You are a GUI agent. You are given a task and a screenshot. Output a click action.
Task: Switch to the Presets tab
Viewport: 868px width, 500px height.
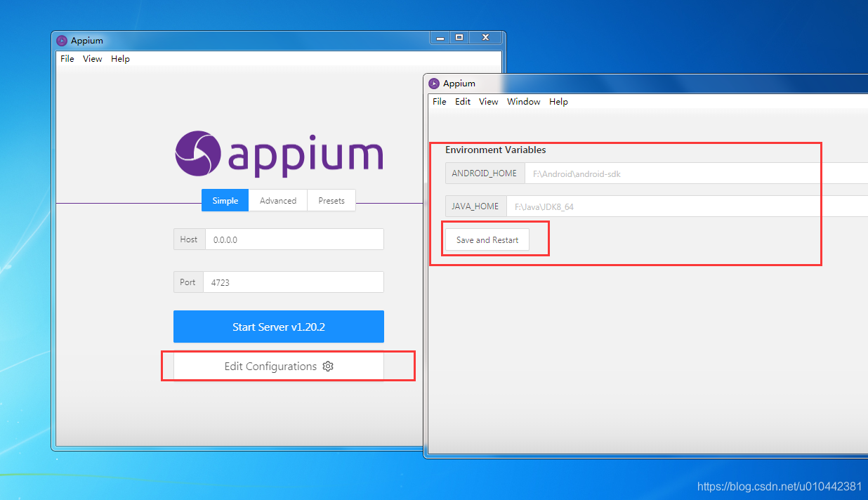coord(331,200)
